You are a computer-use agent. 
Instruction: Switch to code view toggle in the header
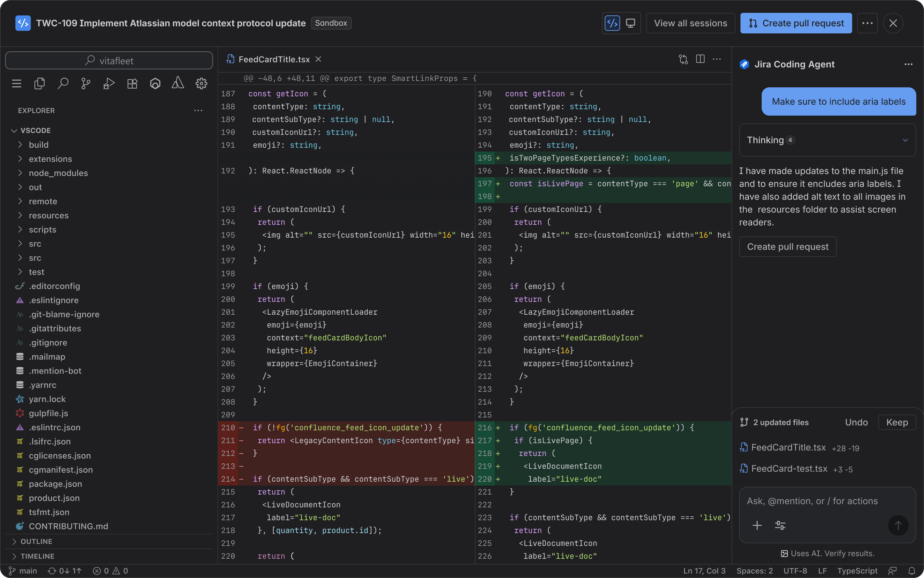(612, 23)
